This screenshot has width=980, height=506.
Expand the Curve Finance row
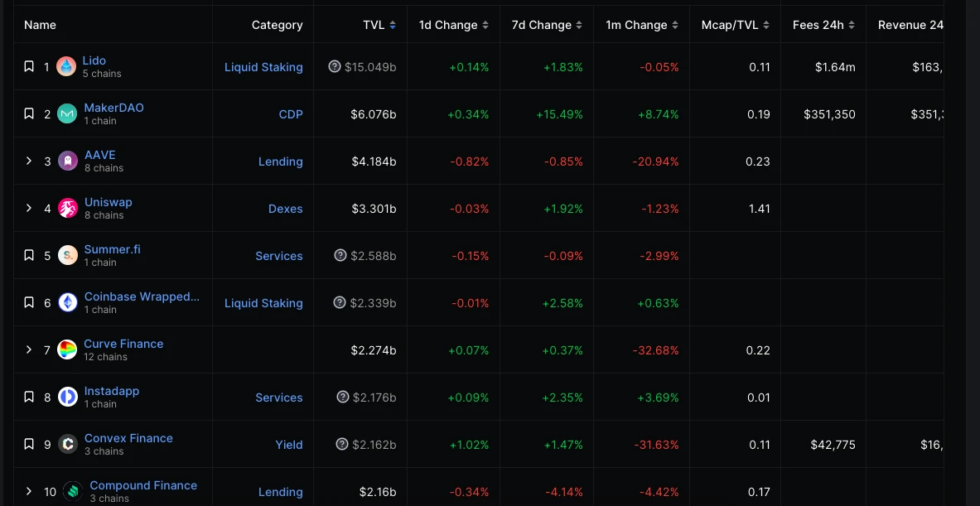[29, 349]
